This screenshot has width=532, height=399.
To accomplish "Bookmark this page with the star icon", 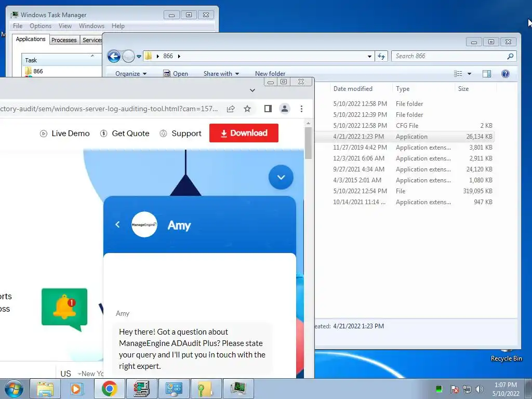I will click(x=247, y=109).
